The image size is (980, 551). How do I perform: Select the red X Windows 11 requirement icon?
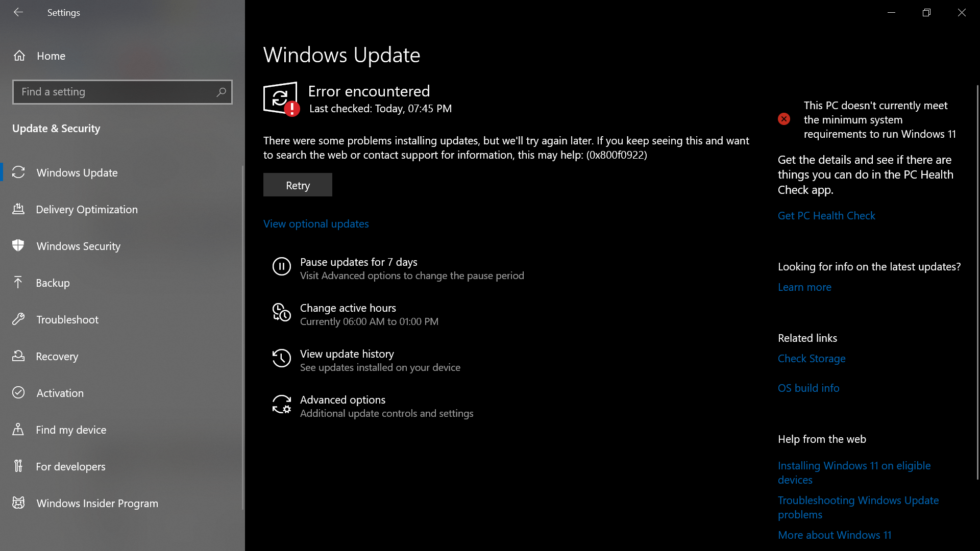(784, 119)
